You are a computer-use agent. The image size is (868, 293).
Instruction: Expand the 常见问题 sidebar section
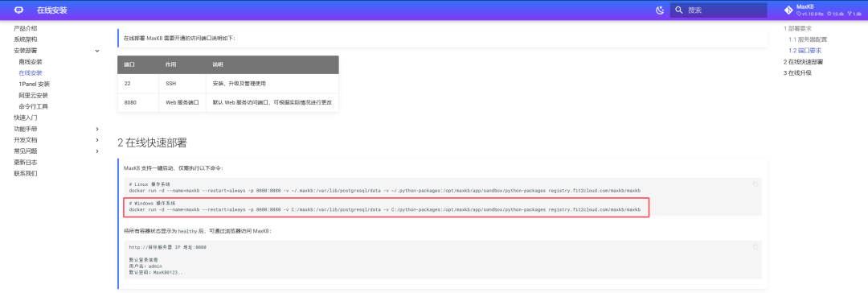point(97,151)
